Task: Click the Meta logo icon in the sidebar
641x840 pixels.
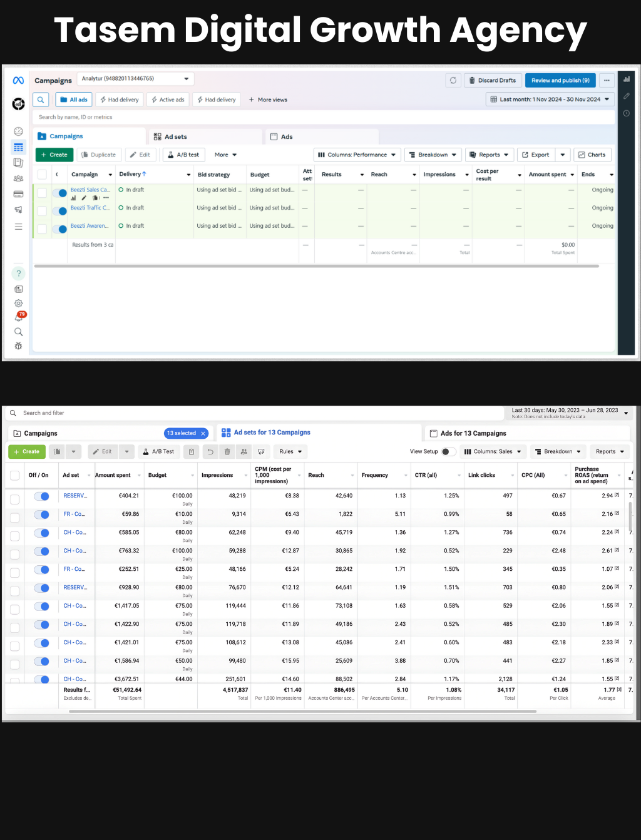Action: 18,80
